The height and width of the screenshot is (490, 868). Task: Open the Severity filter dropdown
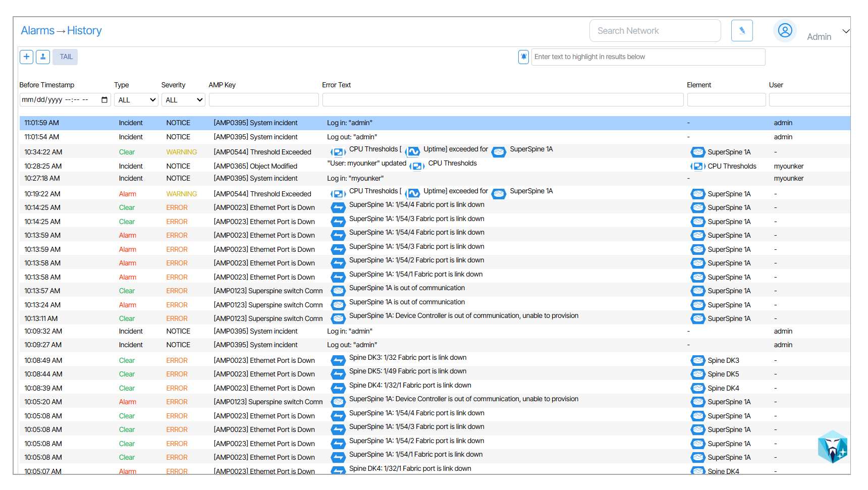coord(183,100)
